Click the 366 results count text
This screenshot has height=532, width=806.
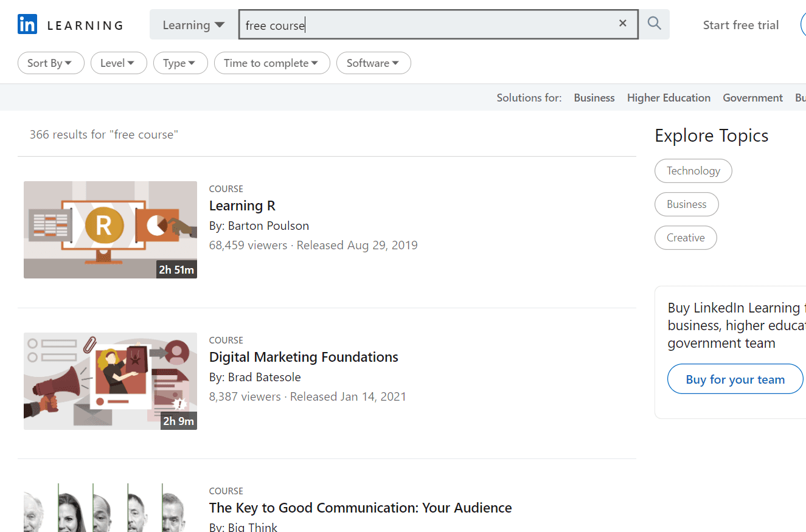[x=104, y=134]
